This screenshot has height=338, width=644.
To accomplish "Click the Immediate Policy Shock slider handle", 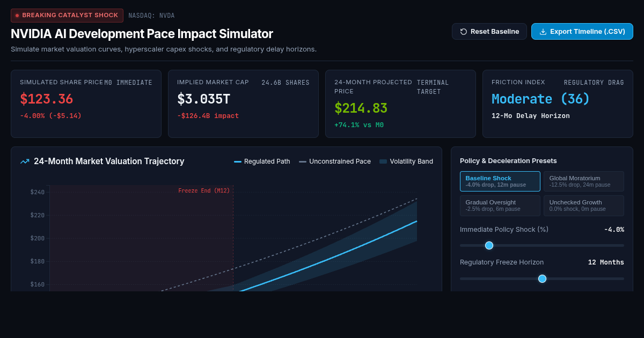I will point(489,245).
